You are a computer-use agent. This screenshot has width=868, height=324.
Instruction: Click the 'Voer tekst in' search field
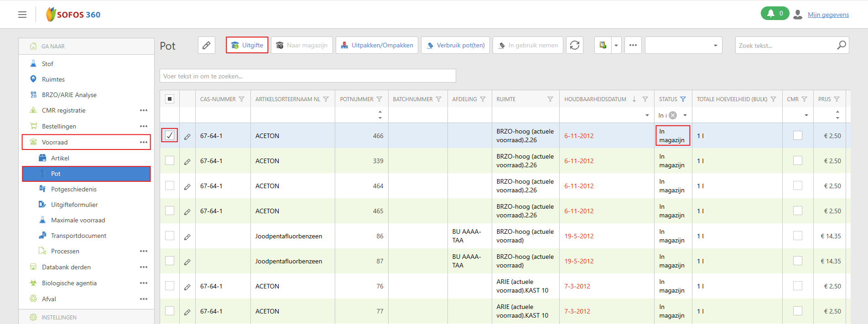coord(307,76)
